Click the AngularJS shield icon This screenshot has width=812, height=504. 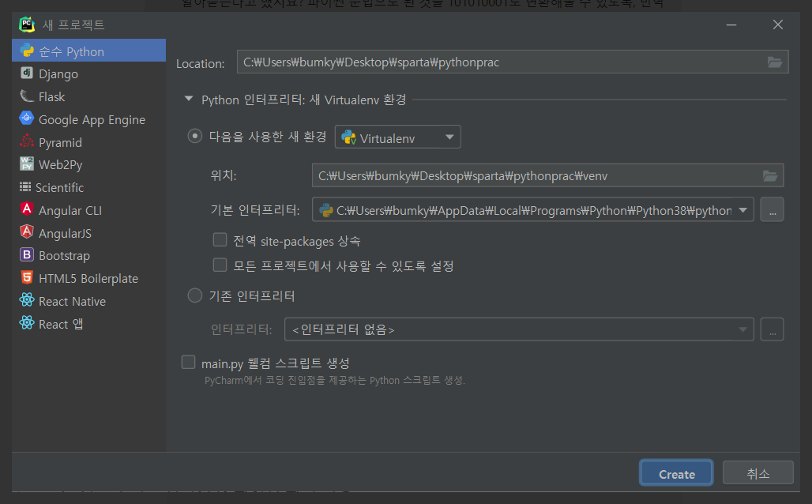click(x=27, y=231)
